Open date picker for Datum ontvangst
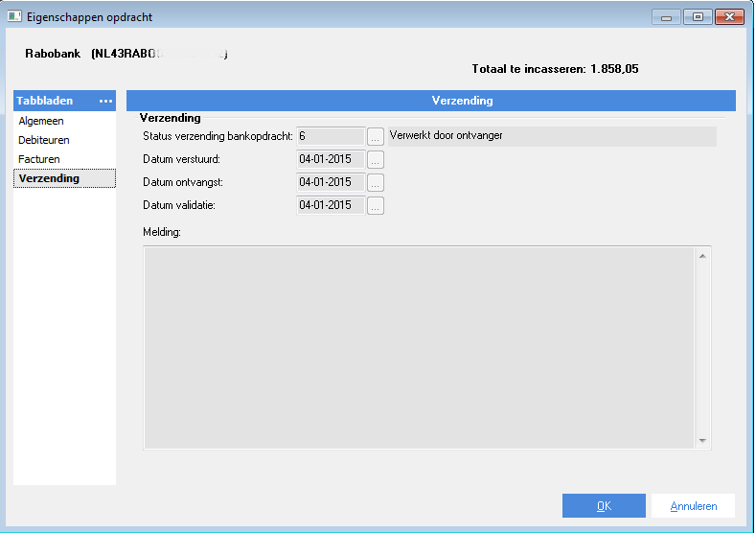The image size is (756, 533). pyautogui.click(x=376, y=183)
